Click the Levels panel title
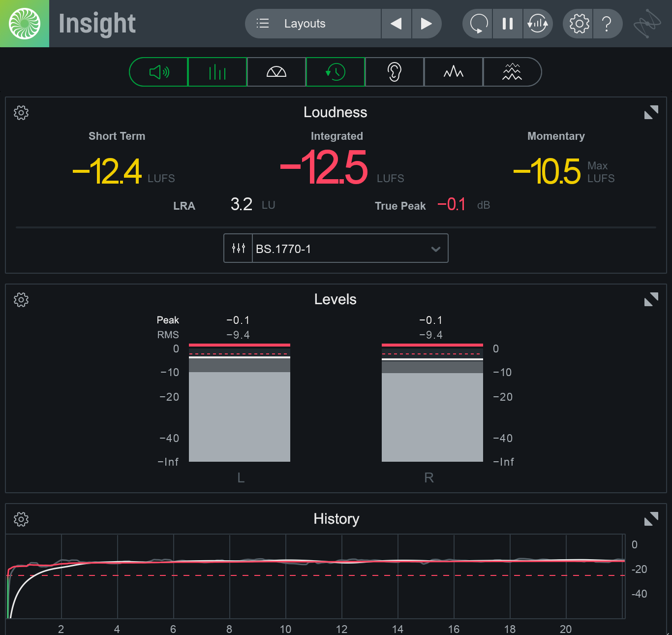Viewport: 672px width, 635px height. pyautogui.click(x=336, y=299)
